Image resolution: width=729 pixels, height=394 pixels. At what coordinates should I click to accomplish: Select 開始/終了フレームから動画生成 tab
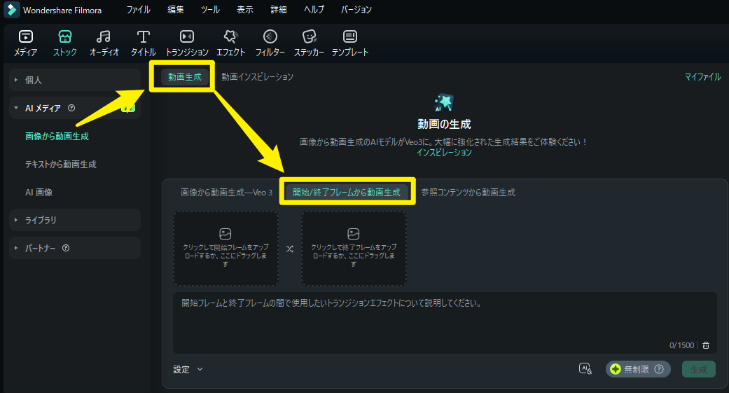[346, 192]
